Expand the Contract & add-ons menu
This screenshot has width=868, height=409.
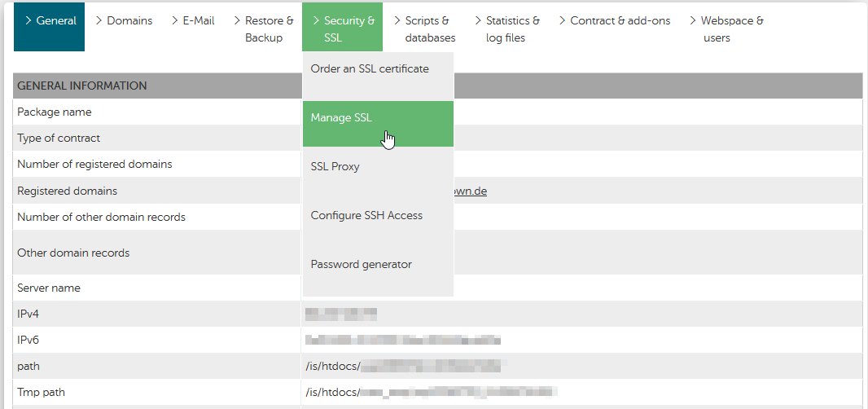[615, 21]
